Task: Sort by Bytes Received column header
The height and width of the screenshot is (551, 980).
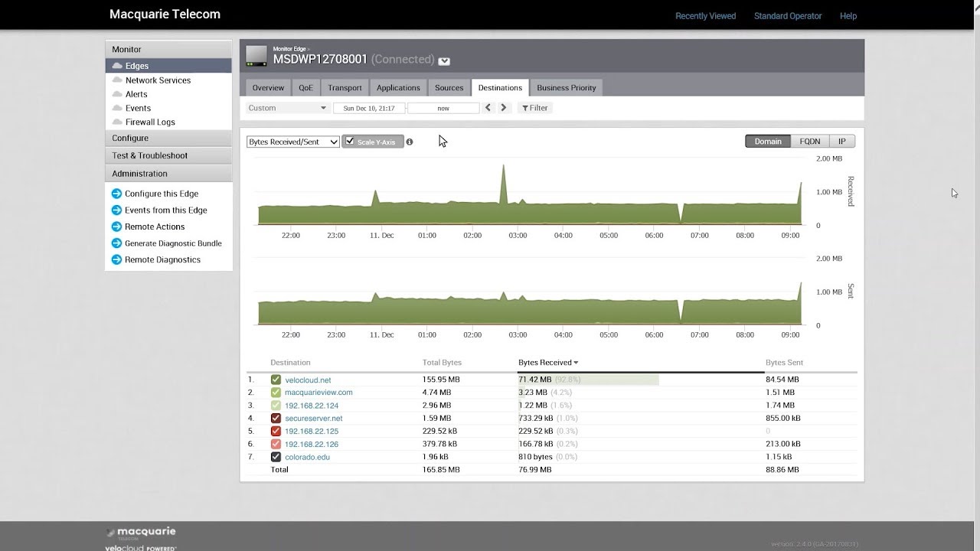Action: click(548, 363)
